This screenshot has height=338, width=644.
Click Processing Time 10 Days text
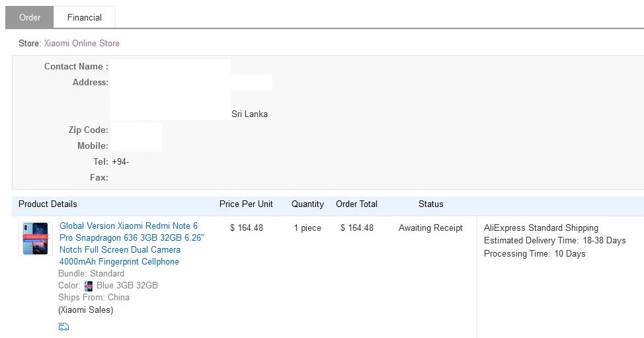tap(535, 254)
